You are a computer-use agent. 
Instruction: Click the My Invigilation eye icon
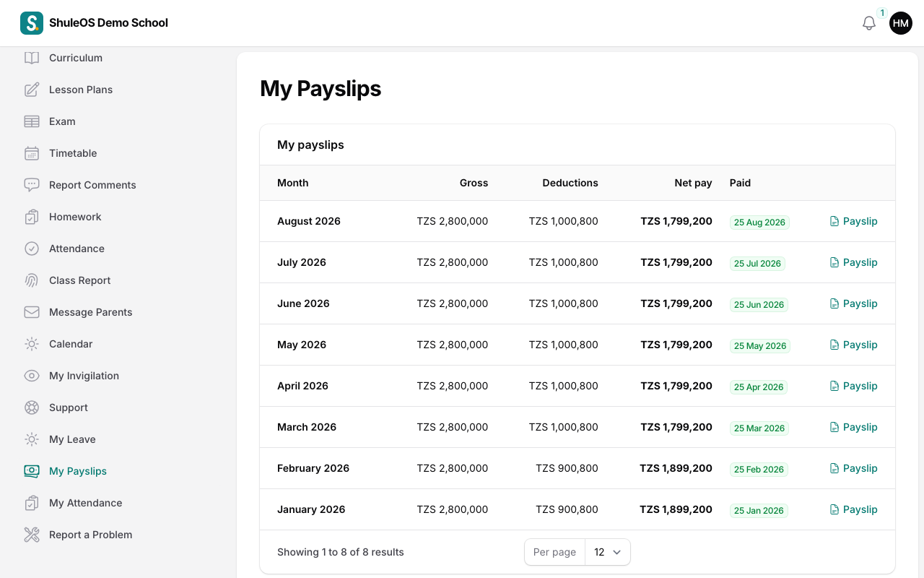point(32,376)
